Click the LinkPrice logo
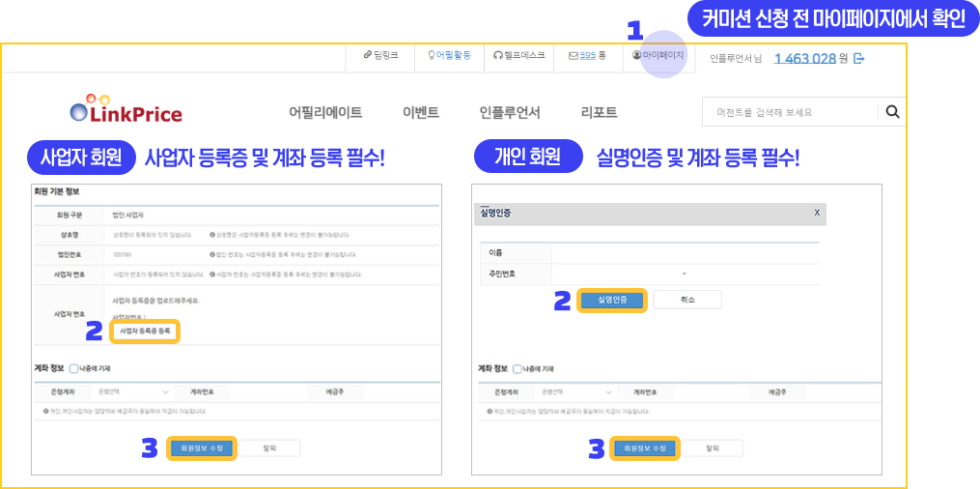 point(126,109)
